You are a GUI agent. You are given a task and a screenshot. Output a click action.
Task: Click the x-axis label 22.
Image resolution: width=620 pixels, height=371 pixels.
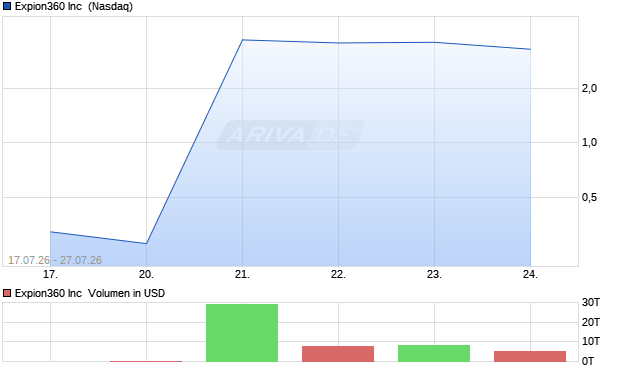(338, 274)
